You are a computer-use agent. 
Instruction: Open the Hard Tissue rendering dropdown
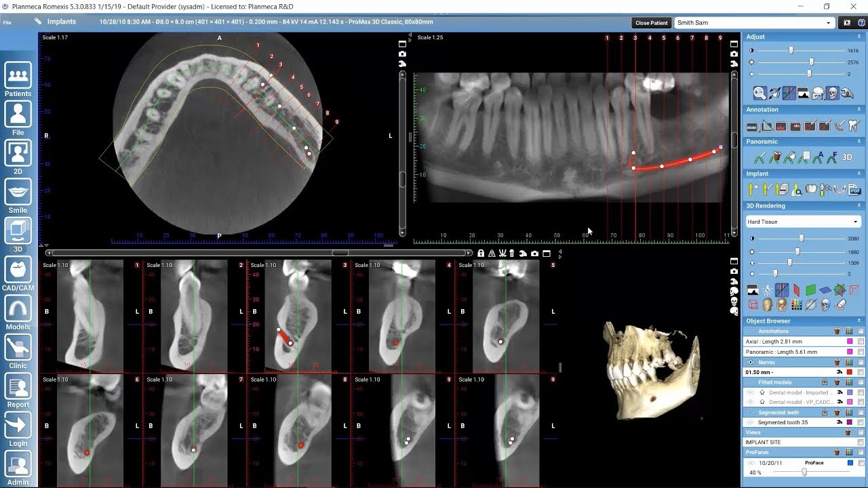(x=802, y=222)
